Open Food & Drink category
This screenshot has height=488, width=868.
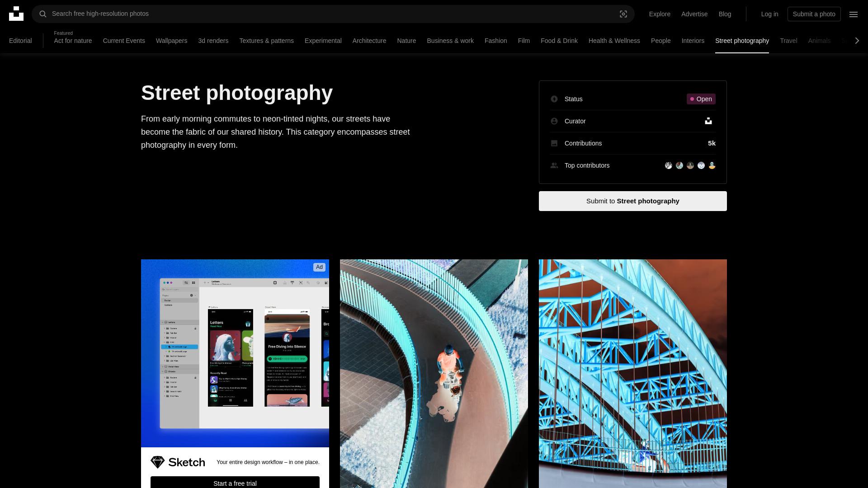(x=559, y=41)
